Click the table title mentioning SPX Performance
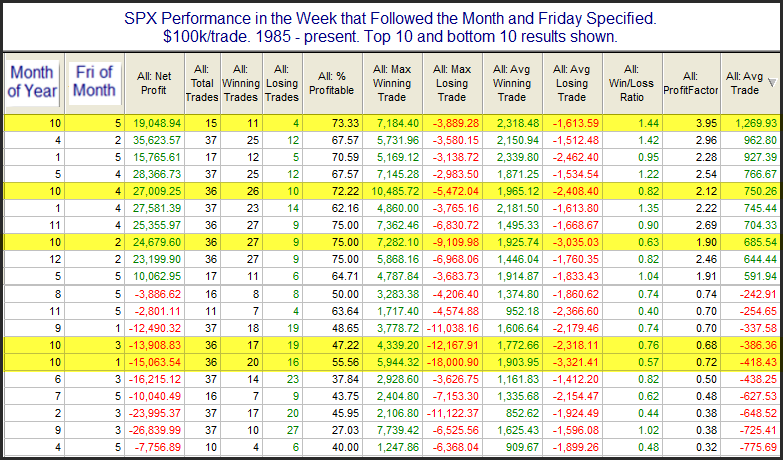783x460 pixels. click(392, 20)
